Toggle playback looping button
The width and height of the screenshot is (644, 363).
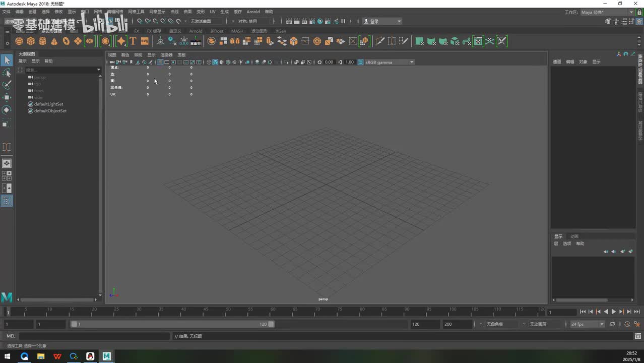tap(613, 324)
